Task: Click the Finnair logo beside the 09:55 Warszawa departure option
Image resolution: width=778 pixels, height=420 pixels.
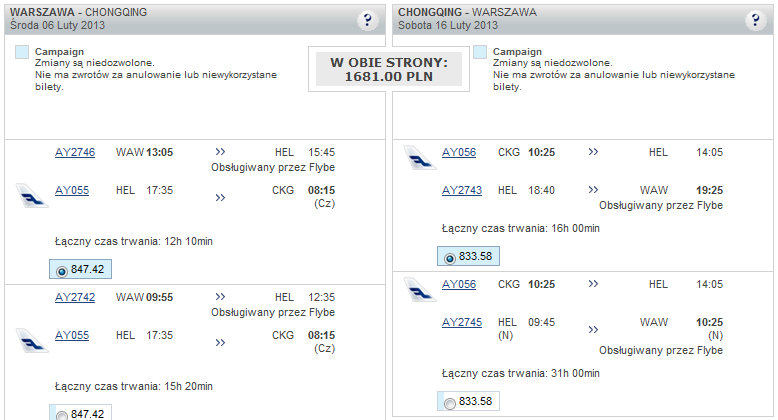Action: click(x=33, y=339)
